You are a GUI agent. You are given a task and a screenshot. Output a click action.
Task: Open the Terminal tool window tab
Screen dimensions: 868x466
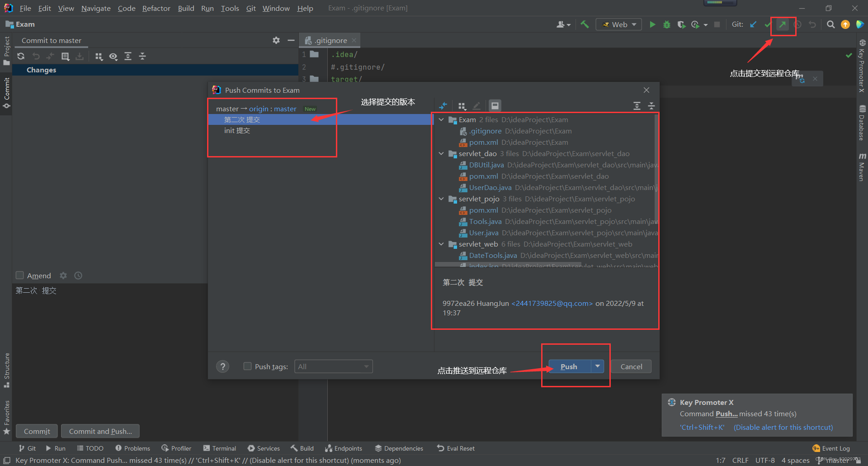220,448
